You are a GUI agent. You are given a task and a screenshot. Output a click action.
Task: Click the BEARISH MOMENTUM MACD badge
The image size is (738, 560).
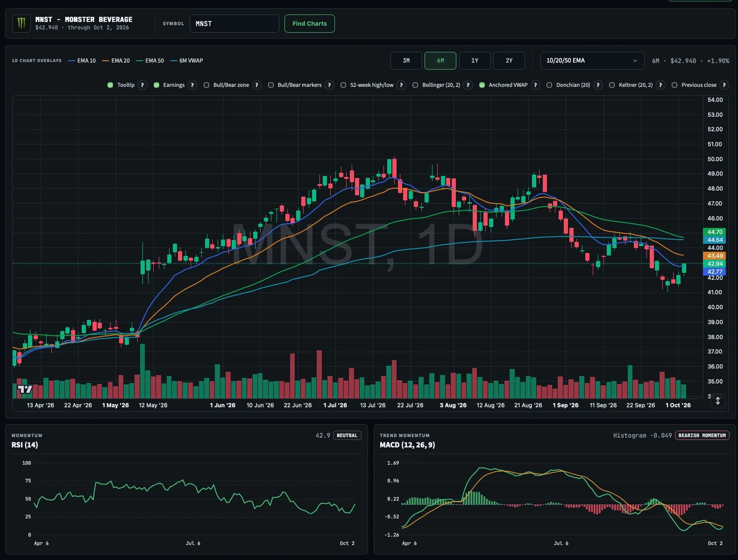[x=702, y=435]
